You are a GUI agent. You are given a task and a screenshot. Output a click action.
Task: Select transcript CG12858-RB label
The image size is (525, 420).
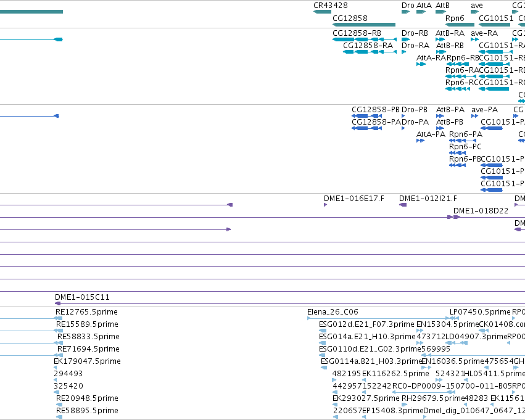tap(357, 33)
